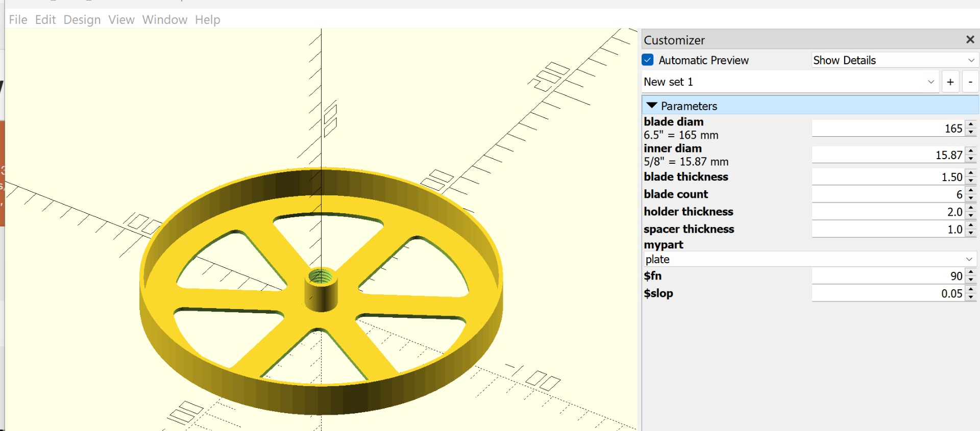Viewport: 980px width, 431px height.
Task: Decrease the blade count value
Action: pos(971,198)
